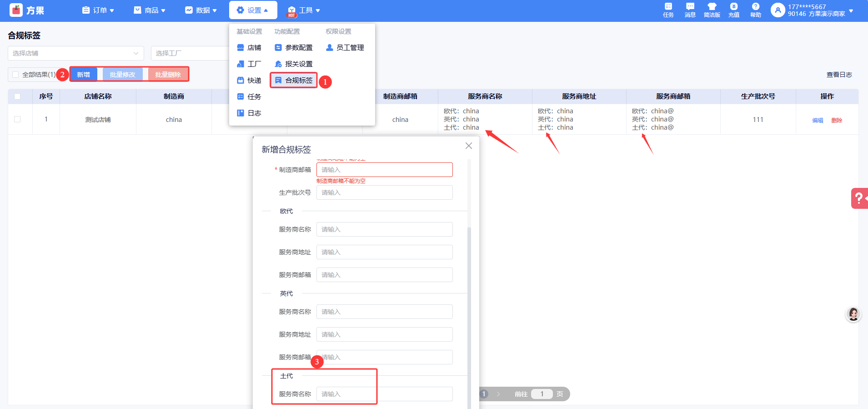Open 参数配置 from the settings menu
The width and height of the screenshot is (868, 409).
point(294,48)
